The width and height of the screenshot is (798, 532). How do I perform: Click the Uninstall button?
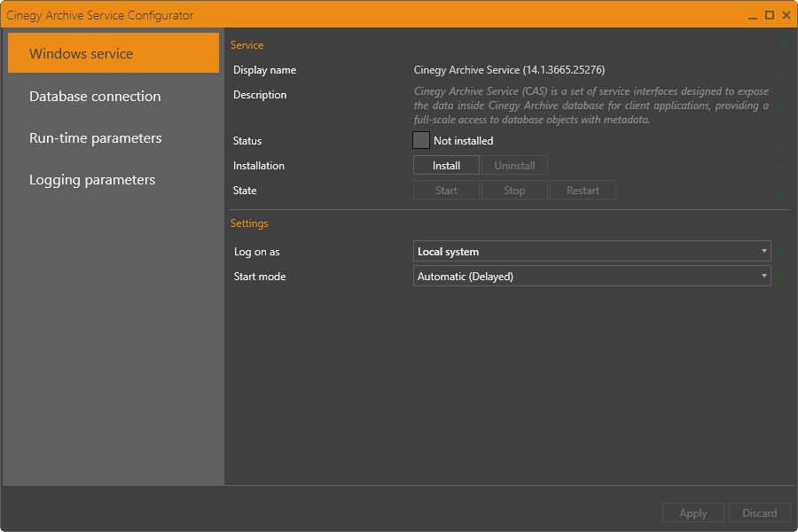pos(514,166)
